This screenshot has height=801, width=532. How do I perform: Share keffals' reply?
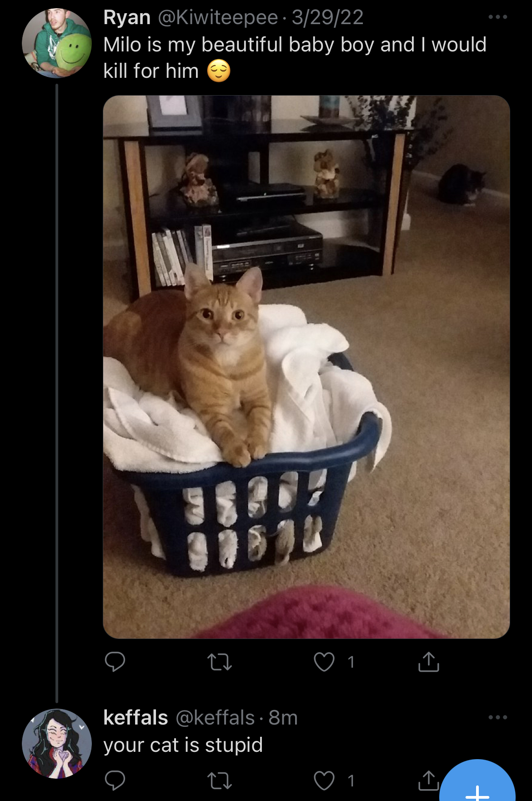(x=429, y=780)
